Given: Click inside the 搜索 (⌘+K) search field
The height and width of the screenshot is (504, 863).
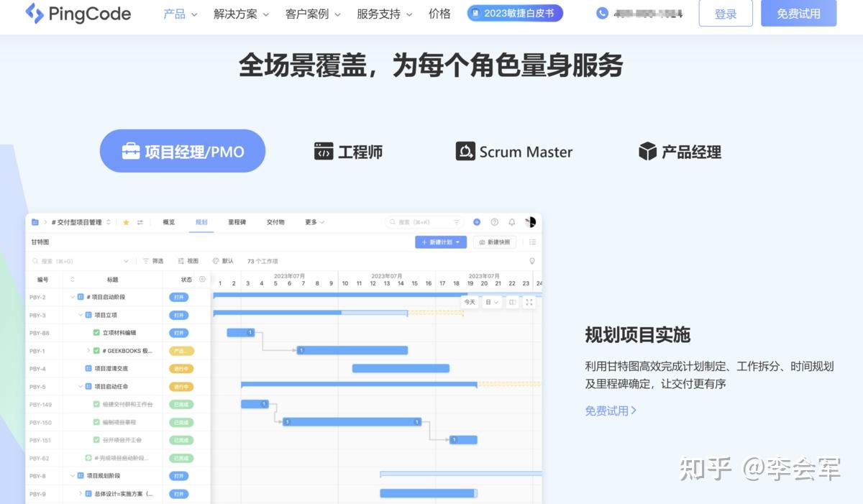Looking at the screenshot, I should pyautogui.click(x=424, y=222).
